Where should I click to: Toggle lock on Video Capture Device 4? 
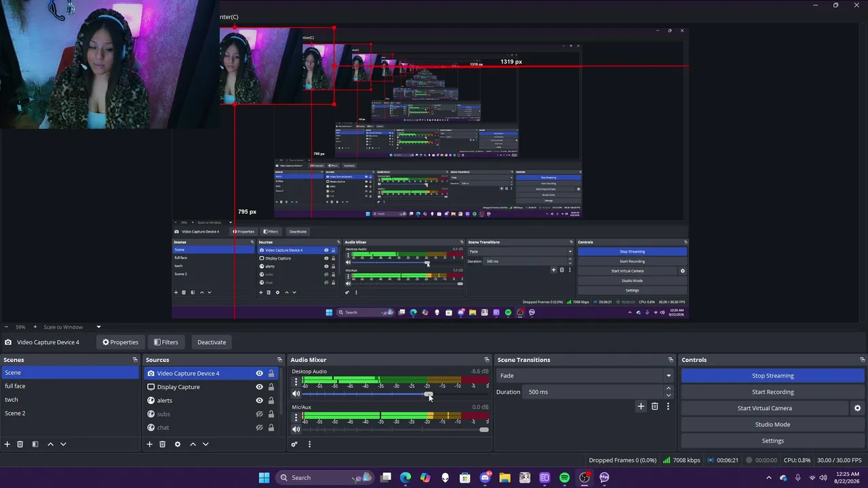click(x=271, y=373)
